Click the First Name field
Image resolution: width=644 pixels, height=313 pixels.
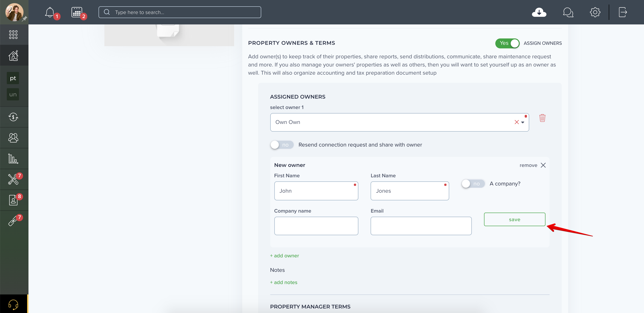pyautogui.click(x=316, y=191)
